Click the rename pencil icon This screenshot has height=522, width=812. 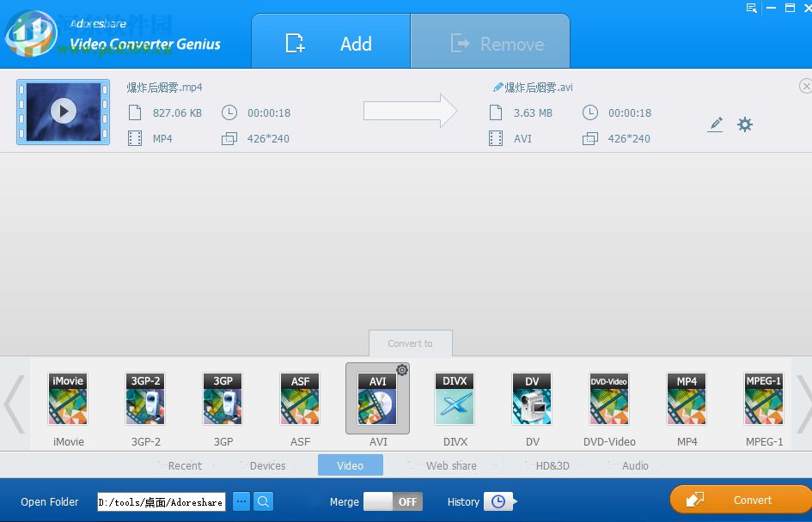(716, 125)
